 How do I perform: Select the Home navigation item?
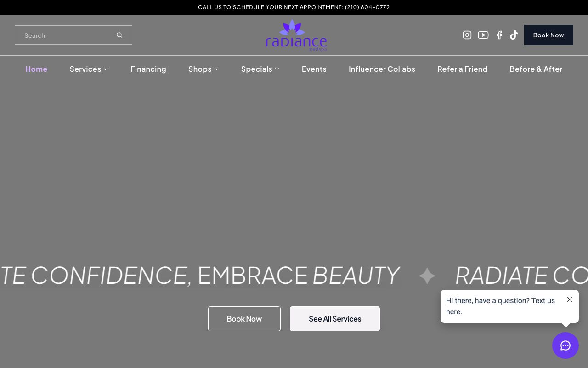(x=36, y=69)
